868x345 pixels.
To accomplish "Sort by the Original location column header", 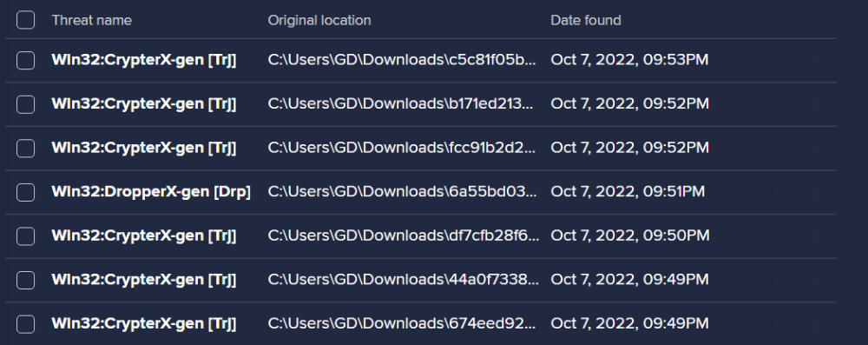I will (319, 21).
